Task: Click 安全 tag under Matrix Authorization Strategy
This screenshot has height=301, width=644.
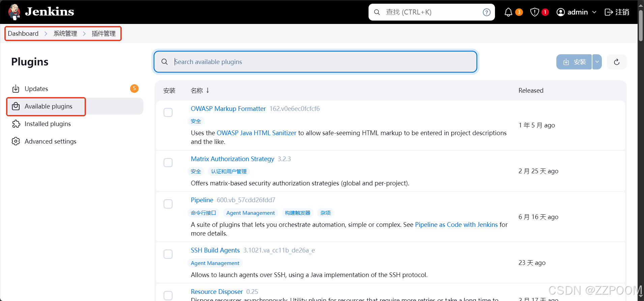Action: pyautogui.click(x=196, y=171)
